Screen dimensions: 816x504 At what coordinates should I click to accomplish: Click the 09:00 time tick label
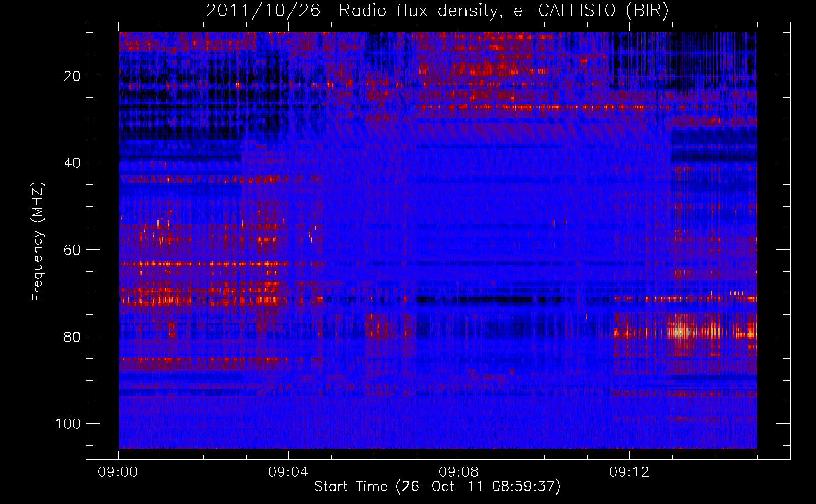tap(118, 472)
